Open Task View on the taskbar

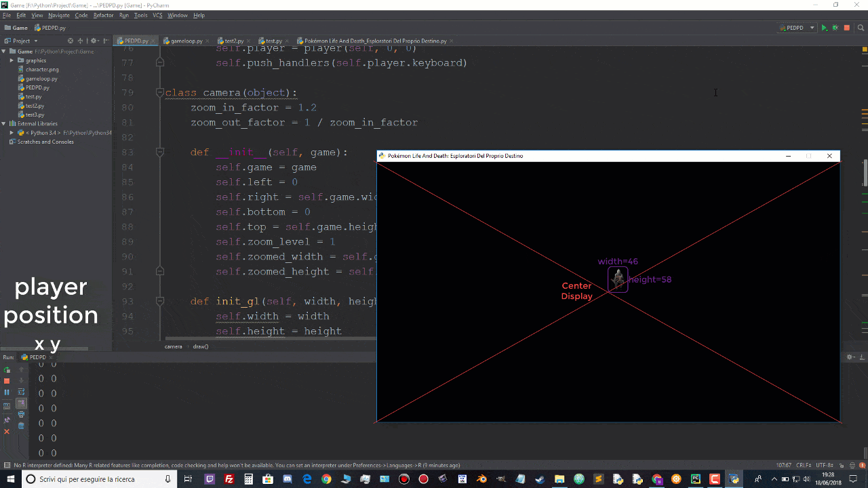tap(189, 479)
